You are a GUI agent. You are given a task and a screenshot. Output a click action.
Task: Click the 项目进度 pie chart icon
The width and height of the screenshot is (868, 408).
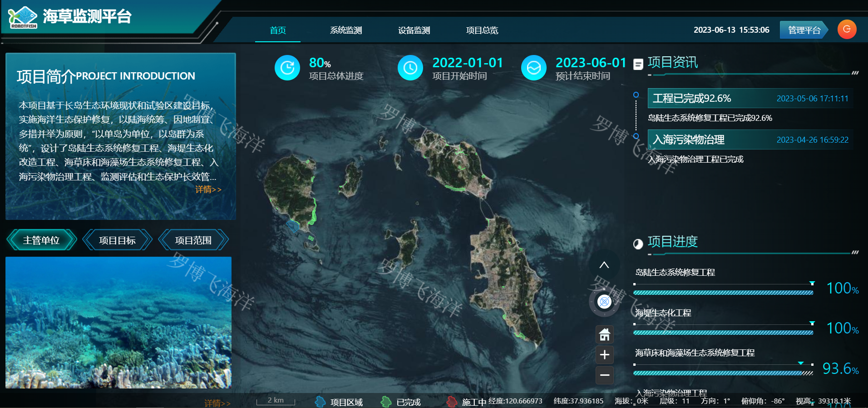point(638,244)
